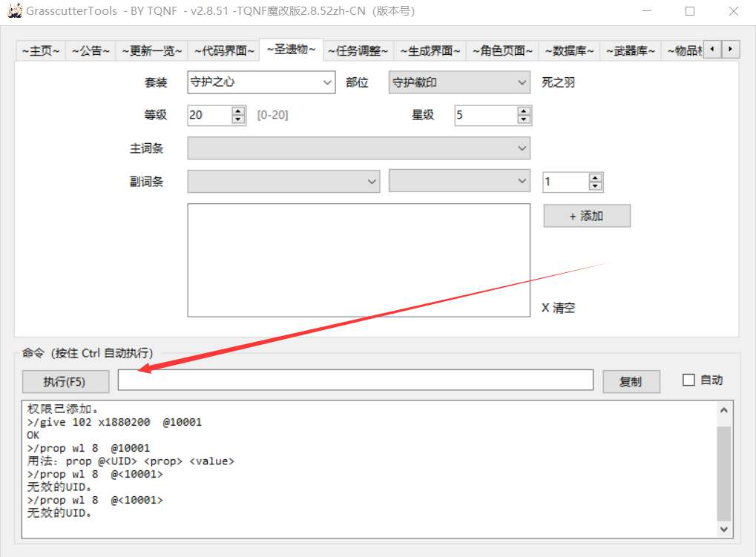Expand the 主词条 main stat dropdown
The image size is (756, 557).
[359, 148]
